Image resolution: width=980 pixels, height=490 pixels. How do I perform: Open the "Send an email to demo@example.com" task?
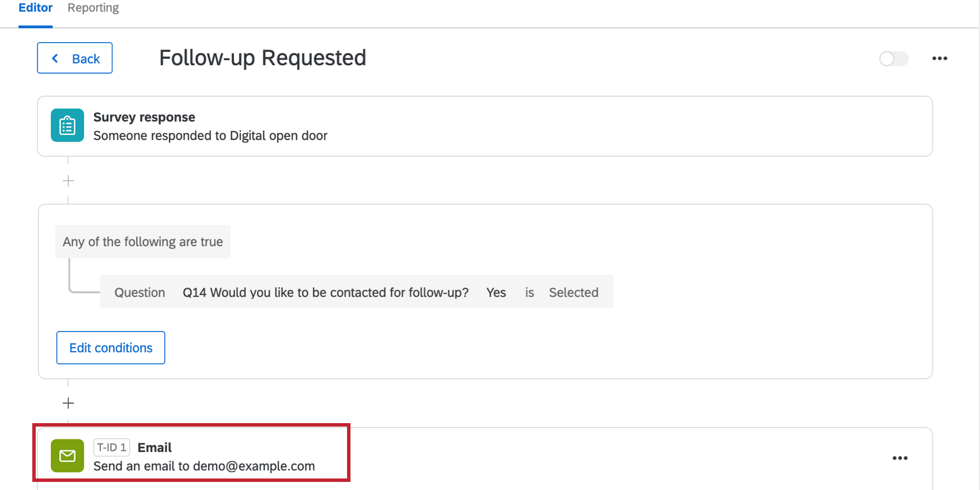(x=204, y=466)
